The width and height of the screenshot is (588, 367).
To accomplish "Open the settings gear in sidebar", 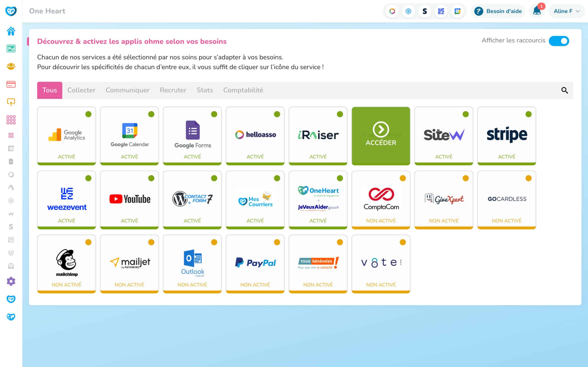I will 11,281.
